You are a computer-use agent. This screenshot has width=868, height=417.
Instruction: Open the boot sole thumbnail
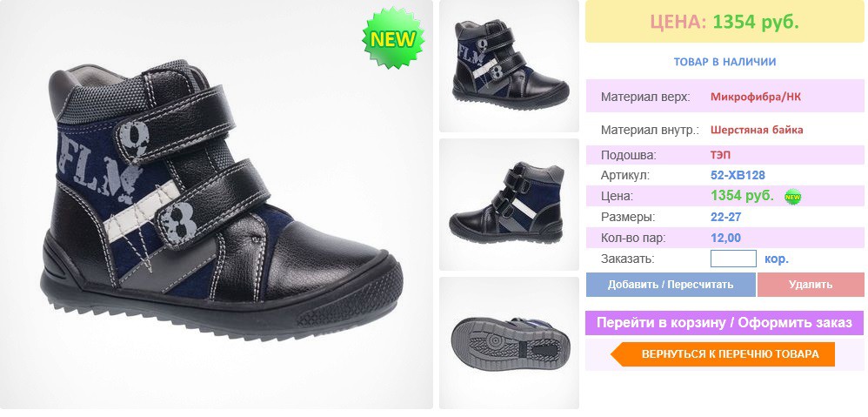509,343
